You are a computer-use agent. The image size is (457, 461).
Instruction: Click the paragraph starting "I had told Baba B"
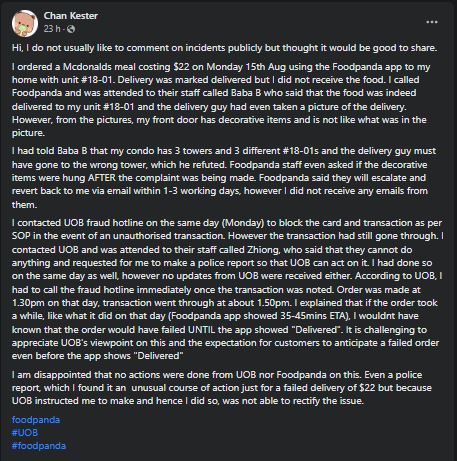224,178
